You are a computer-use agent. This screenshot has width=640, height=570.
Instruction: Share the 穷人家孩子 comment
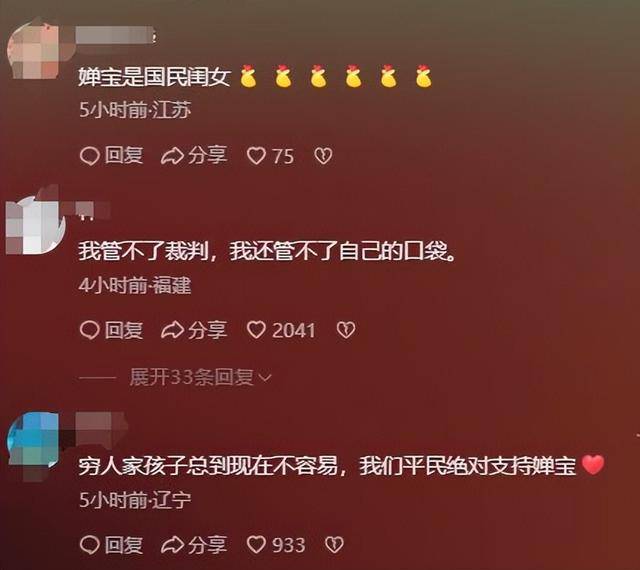(x=194, y=545)
